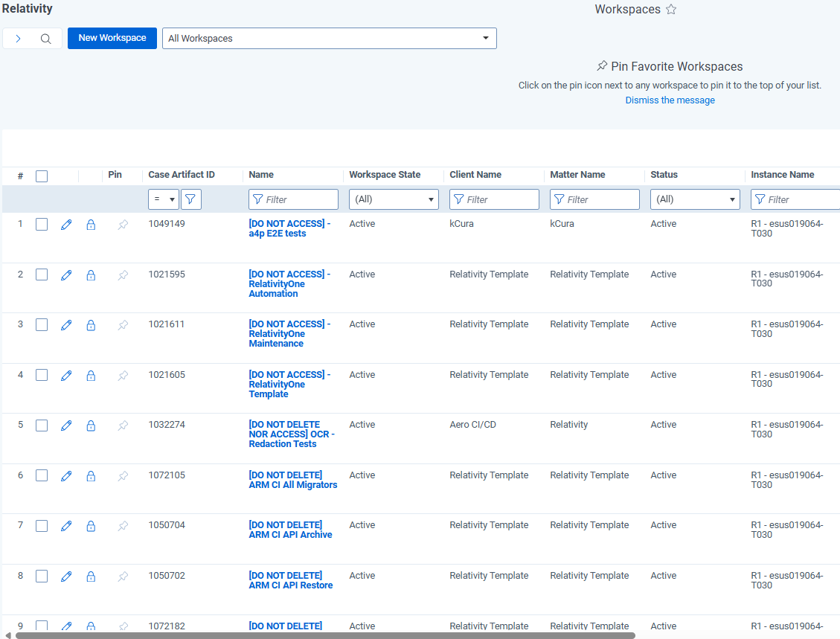Check the box for RelativityOne Automation row
This screenshot has height=639, width=840.
point(42,274)
